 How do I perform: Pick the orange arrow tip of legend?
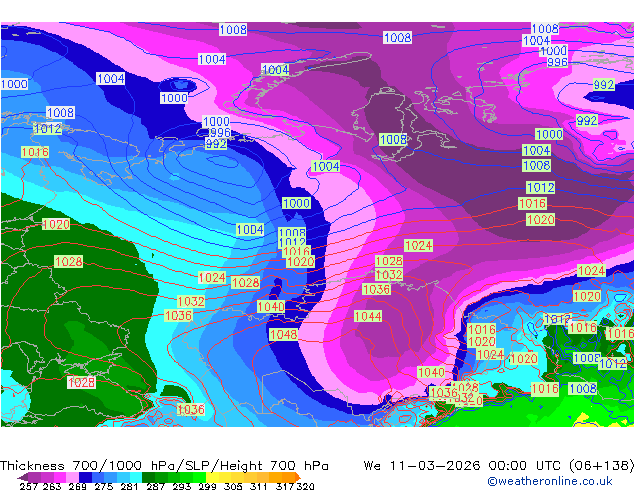coord(298,477)
